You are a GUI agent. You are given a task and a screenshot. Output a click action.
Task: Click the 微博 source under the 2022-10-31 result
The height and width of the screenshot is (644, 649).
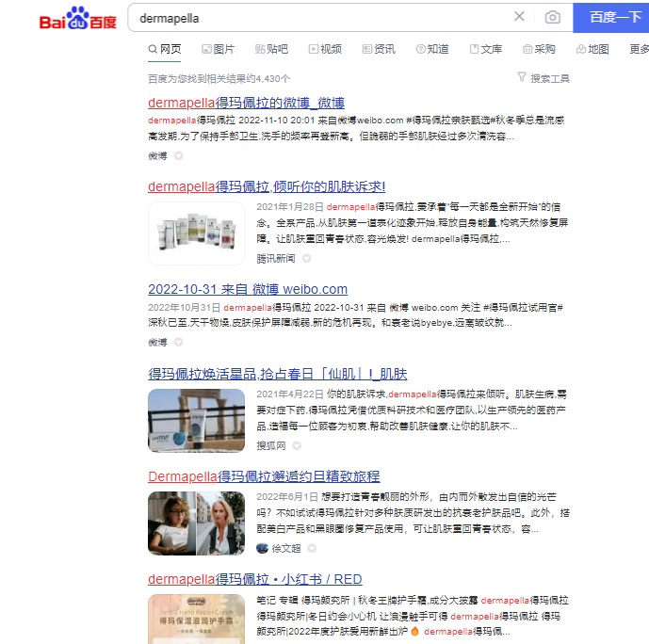click(157, 342)
